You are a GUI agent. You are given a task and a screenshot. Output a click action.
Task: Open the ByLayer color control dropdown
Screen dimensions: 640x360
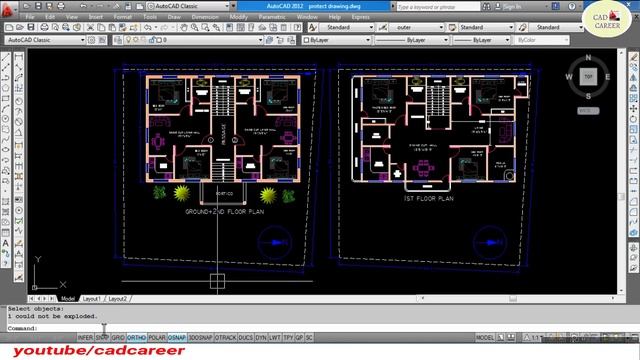(x=337, y=40)
